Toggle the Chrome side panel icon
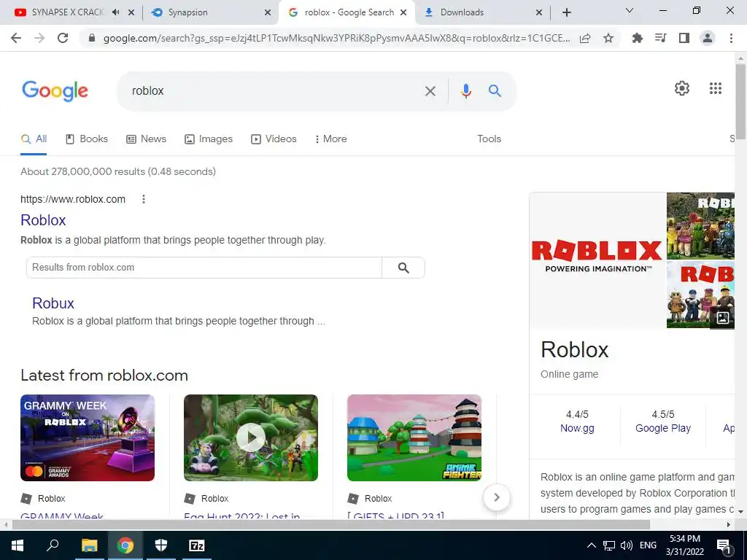 (684, 38)
